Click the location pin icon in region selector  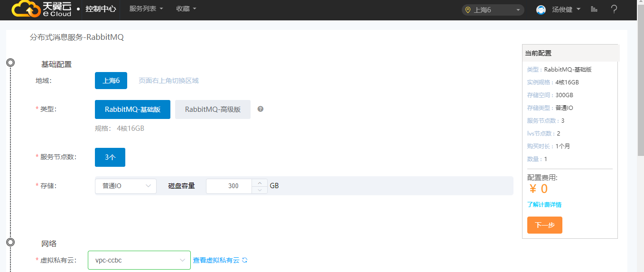click(x=468, y=10)
